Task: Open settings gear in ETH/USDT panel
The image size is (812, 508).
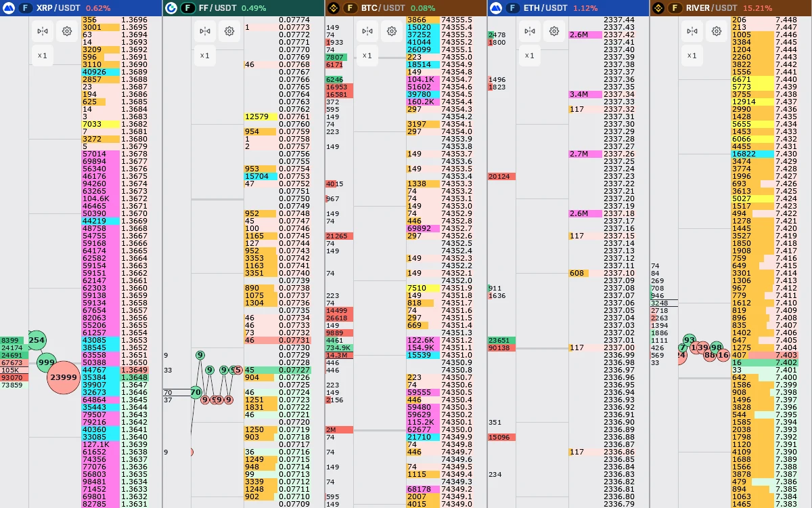Action: pos(554,31)
